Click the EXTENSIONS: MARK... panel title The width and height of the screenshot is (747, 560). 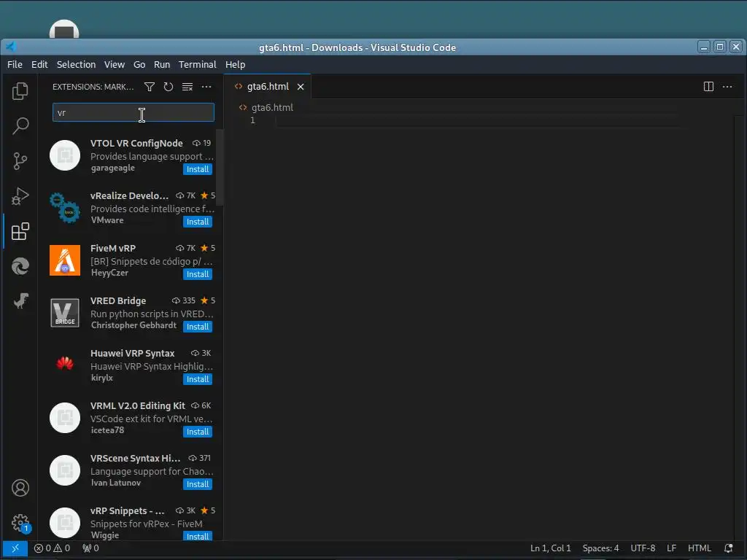pos(93,87)
